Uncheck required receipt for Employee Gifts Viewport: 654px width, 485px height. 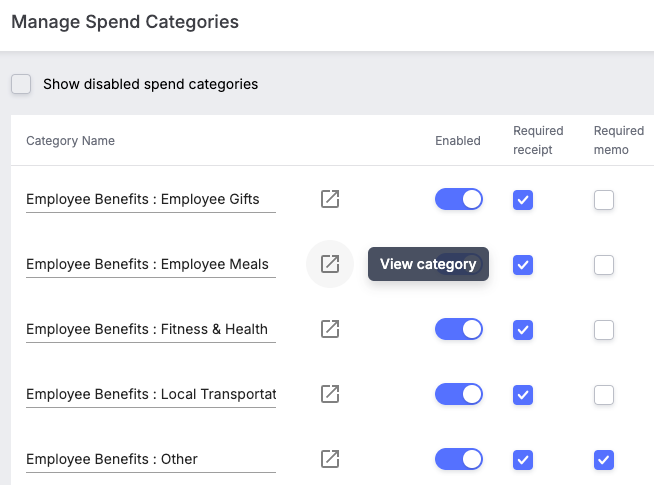523,200
